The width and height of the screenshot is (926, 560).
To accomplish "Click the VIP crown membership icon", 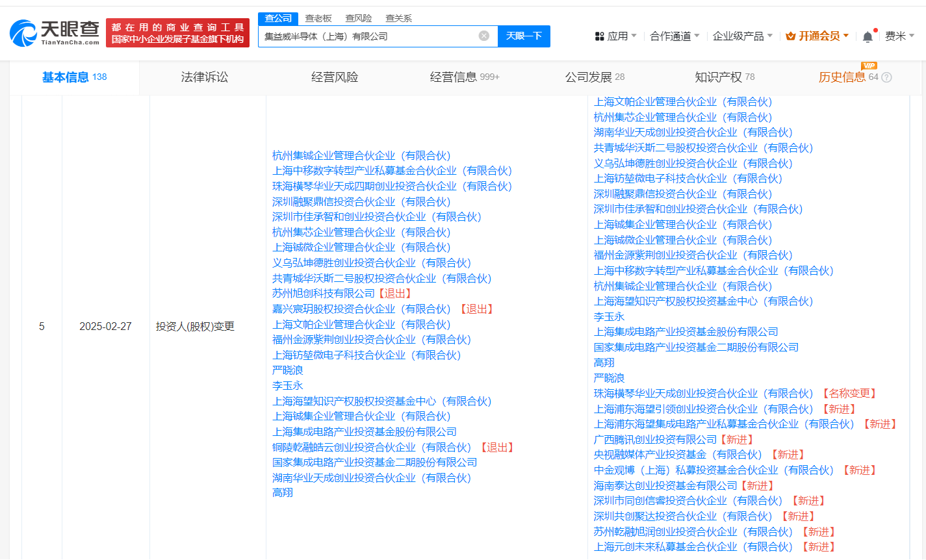I will coord(791,36).
